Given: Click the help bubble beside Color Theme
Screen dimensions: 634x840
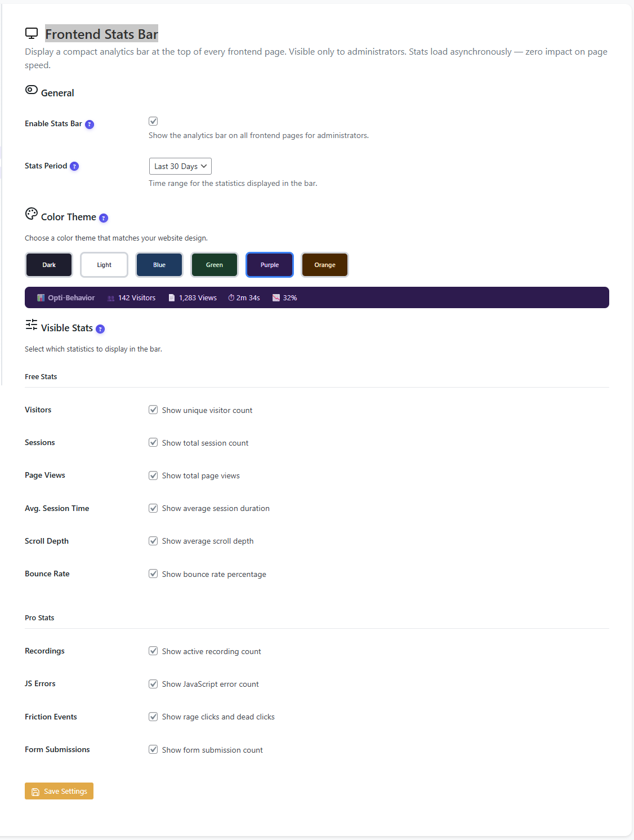Looking at the screenshot, I should (x=103, y=217).
